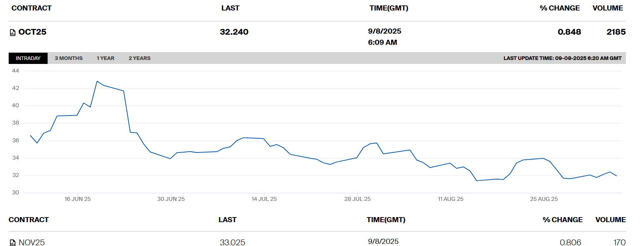Select the OCT25 volume value 2185
This screenshot has height=246, width=644.
(x=616, y=32)
